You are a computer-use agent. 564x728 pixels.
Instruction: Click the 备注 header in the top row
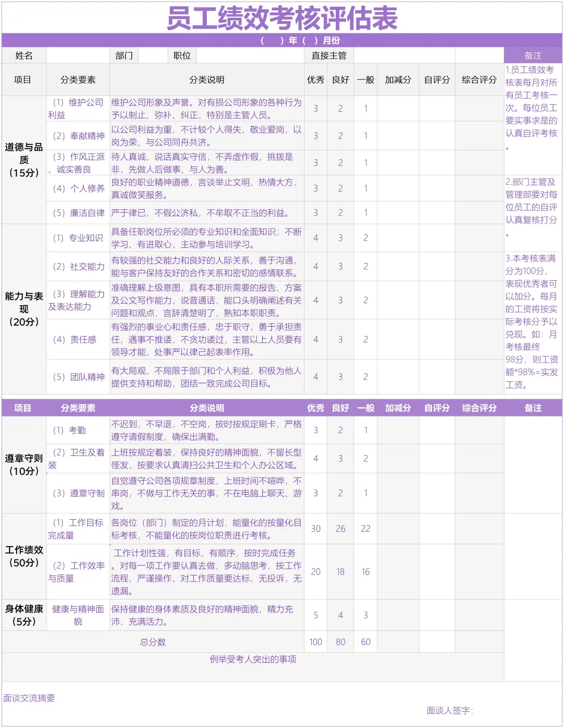pyautogui.click(x=533, y=55)
